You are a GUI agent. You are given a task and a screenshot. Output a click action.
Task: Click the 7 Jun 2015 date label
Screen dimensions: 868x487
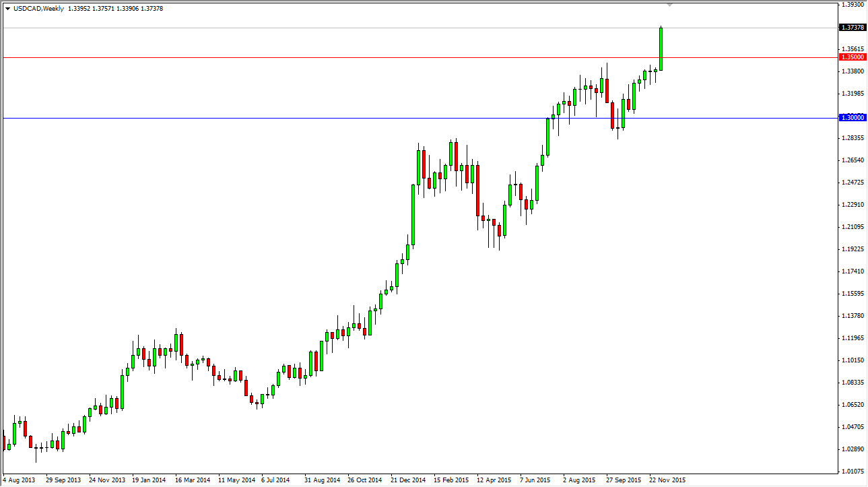pyautogui.click(x=535, y=480)
